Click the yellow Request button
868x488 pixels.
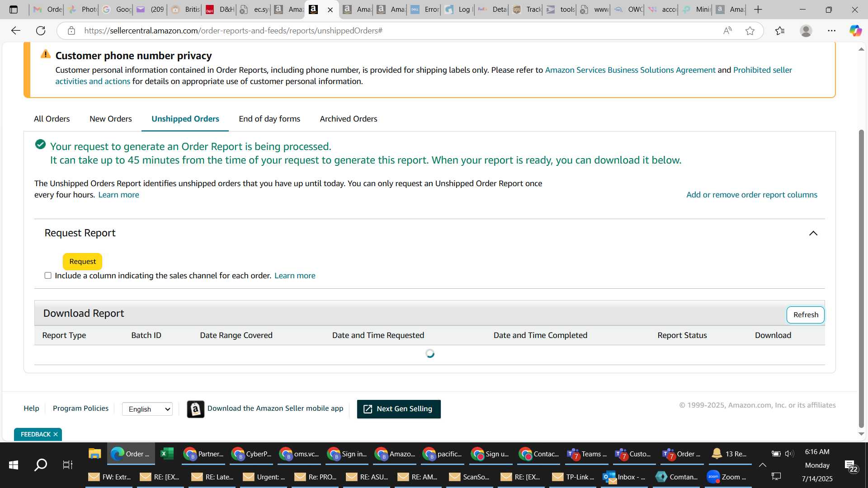(82, 262)
